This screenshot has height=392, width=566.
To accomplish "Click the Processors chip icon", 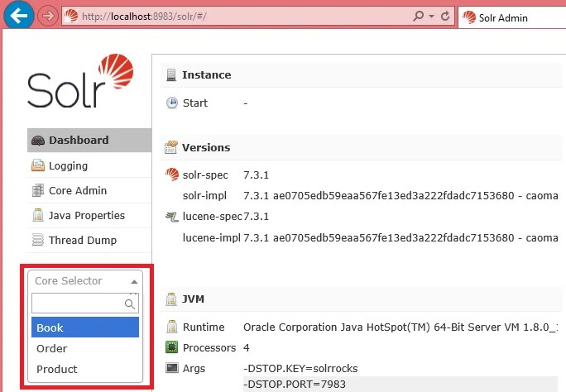I will [172, 347].
